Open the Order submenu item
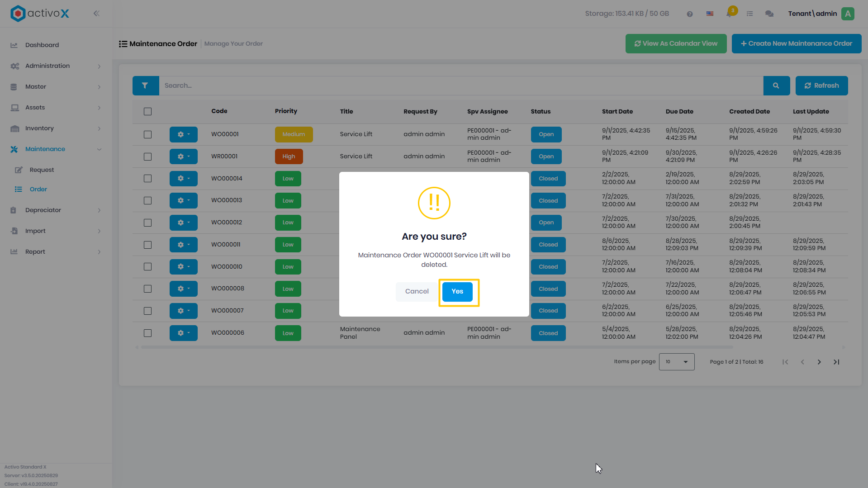Image resolution: width=868 pixels, height=488 pixels. (38, 190)
